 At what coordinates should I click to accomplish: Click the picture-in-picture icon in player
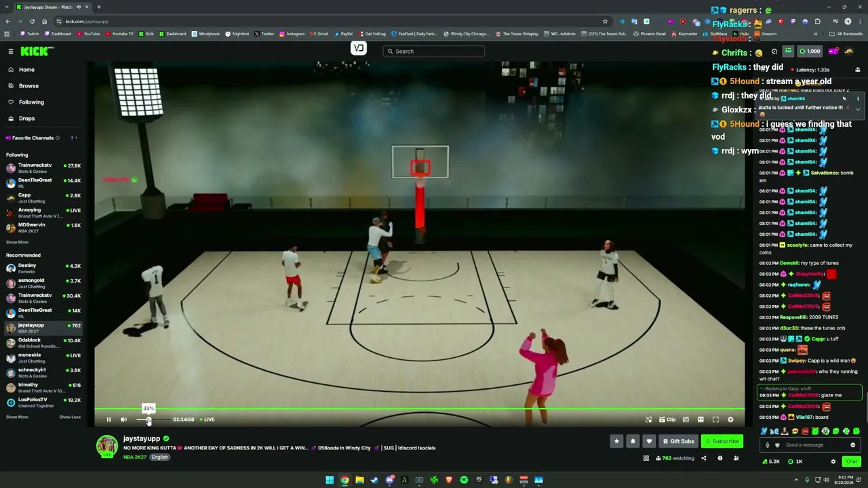coord(648,420)
